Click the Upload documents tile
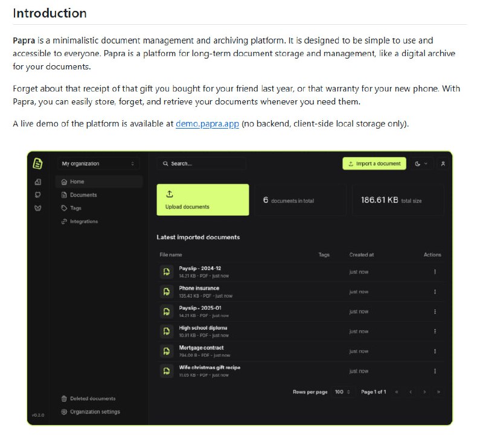Image resolution: width=483 pixels, height=448 pixels. [x=203, y=200]
